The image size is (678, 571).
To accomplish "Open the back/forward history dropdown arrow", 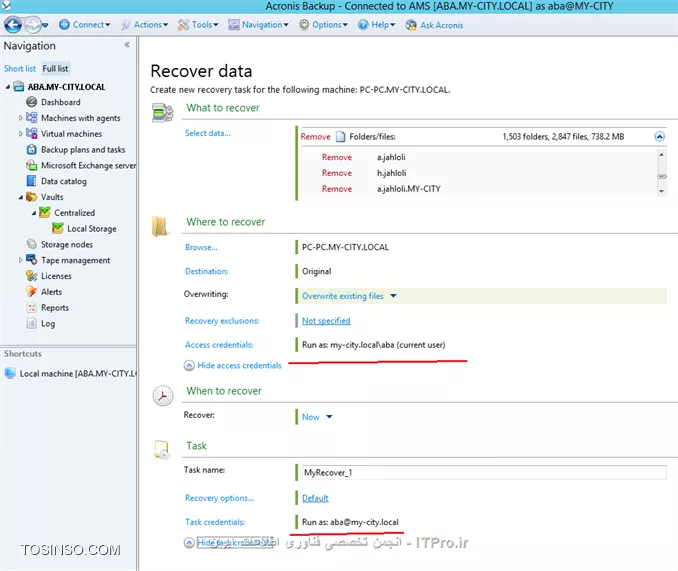I will point(45,25).
